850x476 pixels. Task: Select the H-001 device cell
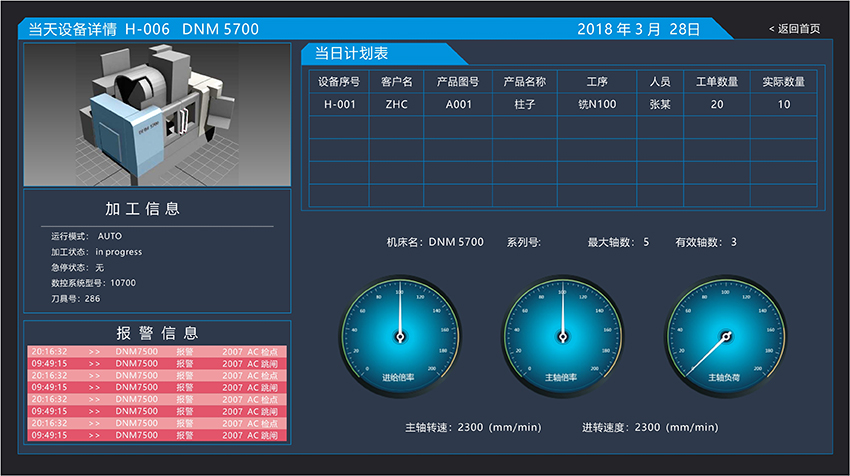338,105
